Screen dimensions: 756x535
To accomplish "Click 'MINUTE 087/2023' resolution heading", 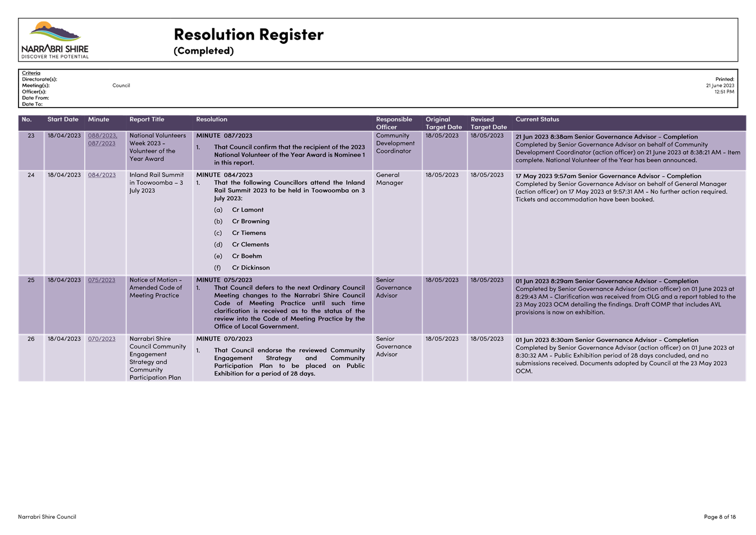I will point(224,136).
